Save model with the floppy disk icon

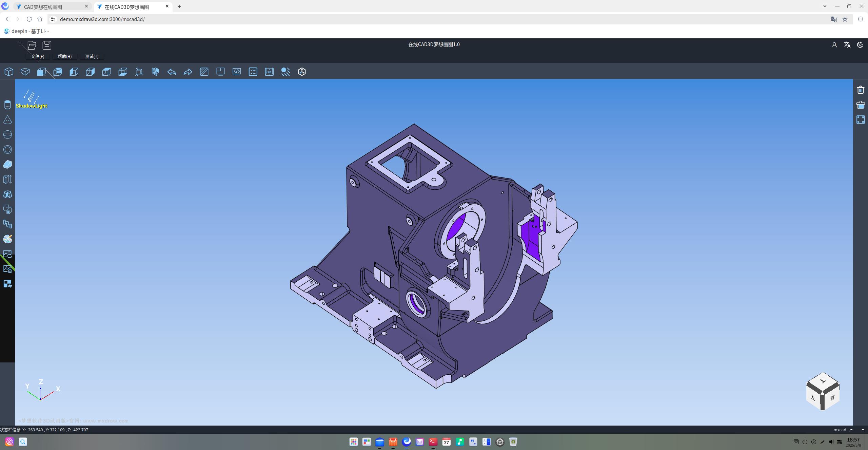tap(47, 45)
